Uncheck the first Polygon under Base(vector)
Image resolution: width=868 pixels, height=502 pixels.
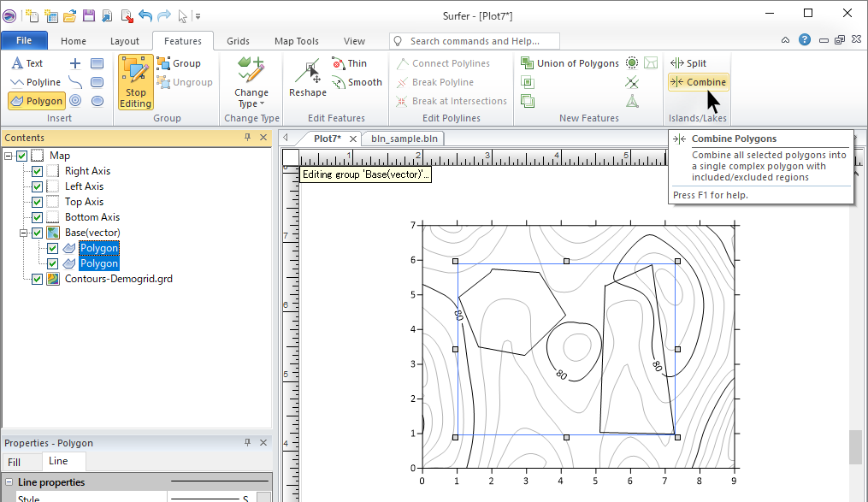coord(52,249)
